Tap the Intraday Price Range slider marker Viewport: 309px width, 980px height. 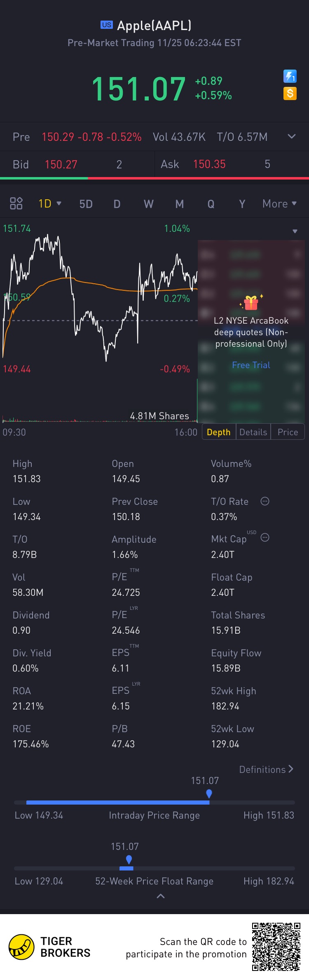(209, 793)
